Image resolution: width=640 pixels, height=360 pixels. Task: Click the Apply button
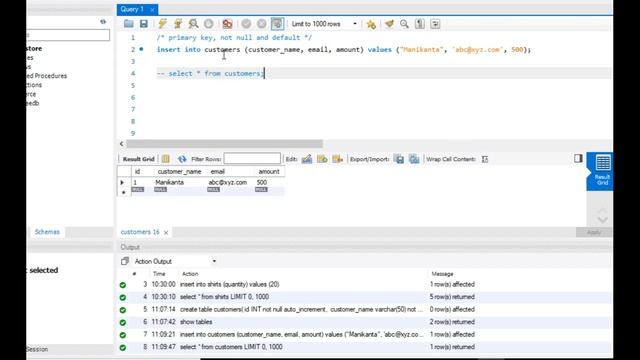pyautogui.click(x=594, y=232)
